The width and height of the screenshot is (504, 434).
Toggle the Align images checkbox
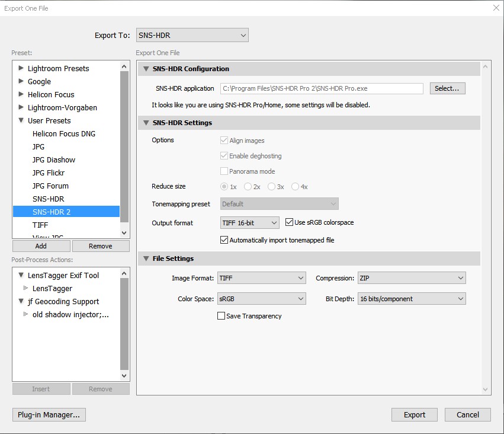(x=224, y=141)
